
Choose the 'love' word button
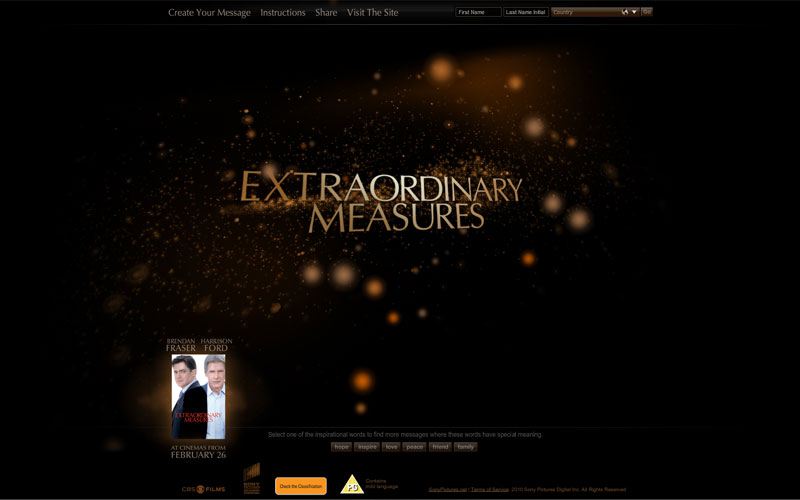coord(391,447)
